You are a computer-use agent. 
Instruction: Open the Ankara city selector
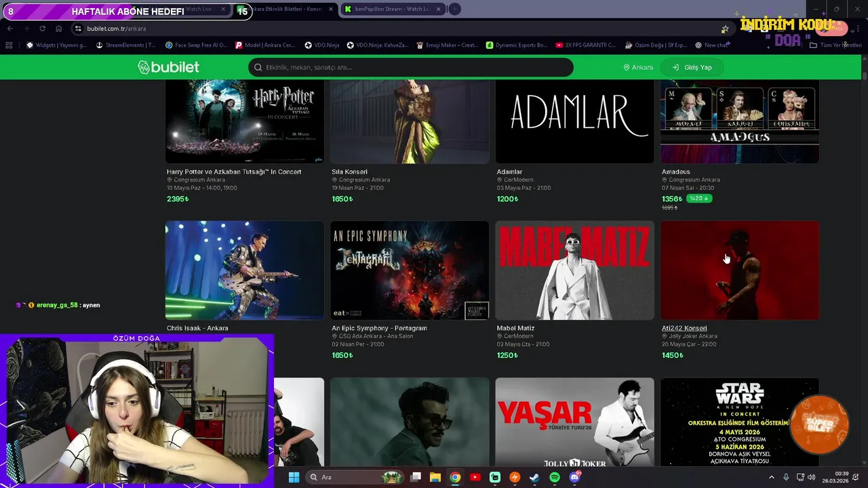[x=638, y=67]
